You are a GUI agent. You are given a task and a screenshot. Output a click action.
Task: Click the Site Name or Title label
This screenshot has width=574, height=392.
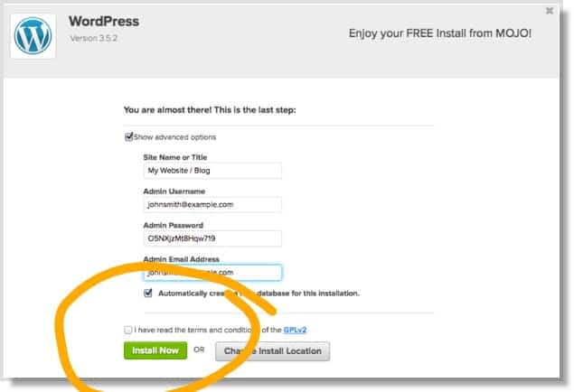pyautogui.click(x=175, y=157)
